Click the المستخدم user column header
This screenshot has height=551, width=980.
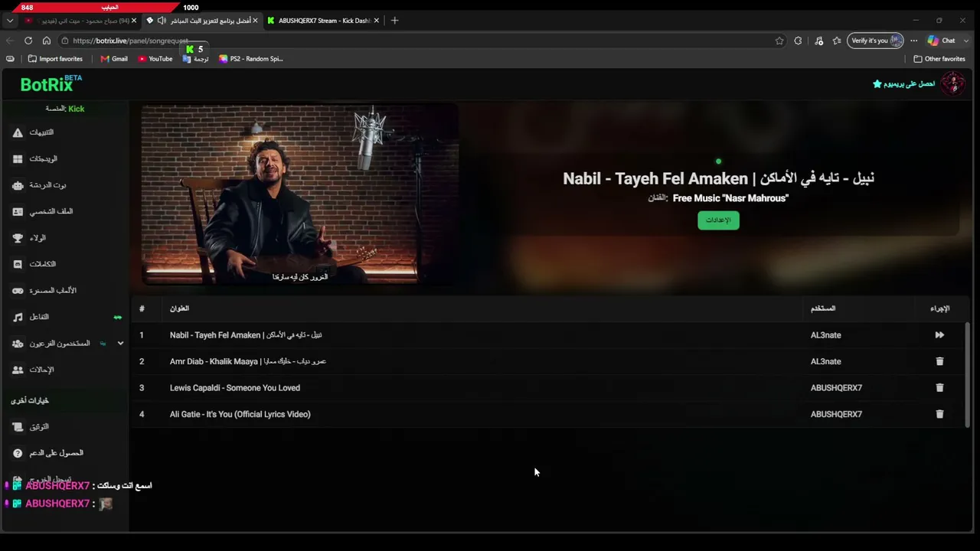823,308
